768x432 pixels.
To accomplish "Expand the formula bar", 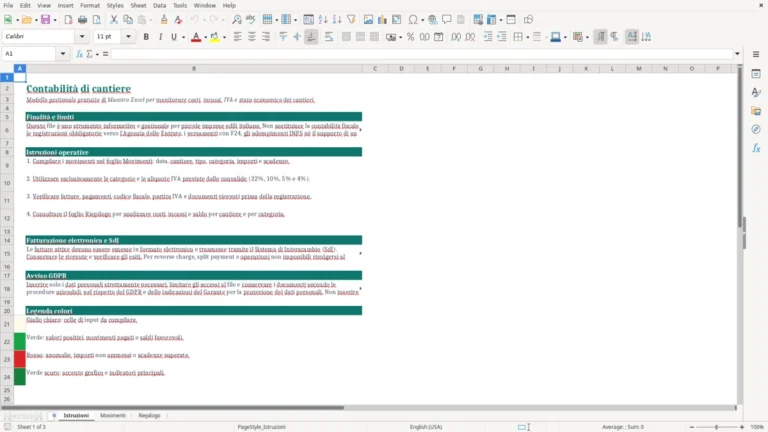I will 737,54.
